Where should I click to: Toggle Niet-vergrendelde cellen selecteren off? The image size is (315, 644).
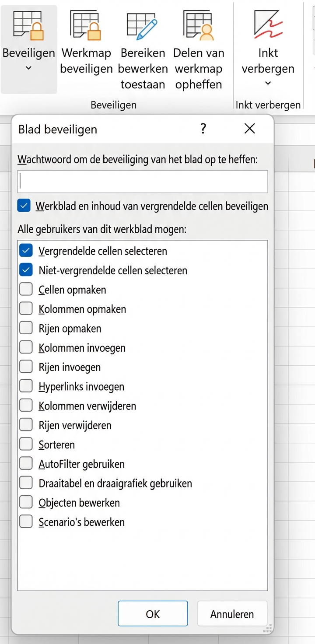point(26,269)
